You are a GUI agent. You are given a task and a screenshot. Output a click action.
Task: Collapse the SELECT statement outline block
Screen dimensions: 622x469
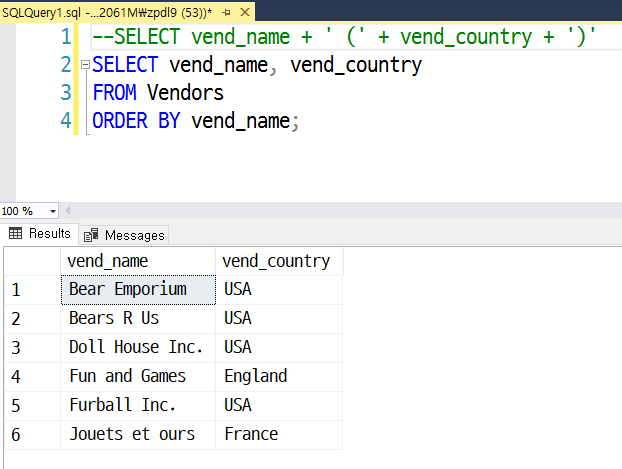pyautogui.click(x=85, y=64)
